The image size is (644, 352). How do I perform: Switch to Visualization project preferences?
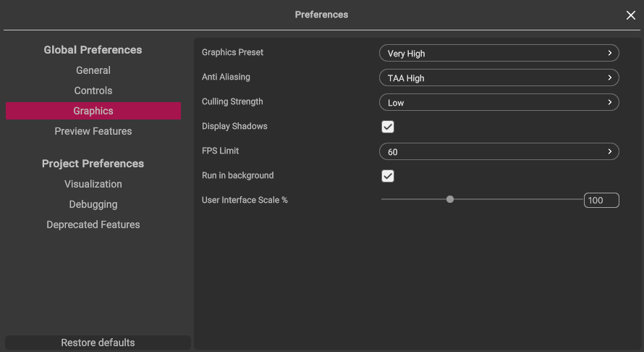click(x=93, y=184)
